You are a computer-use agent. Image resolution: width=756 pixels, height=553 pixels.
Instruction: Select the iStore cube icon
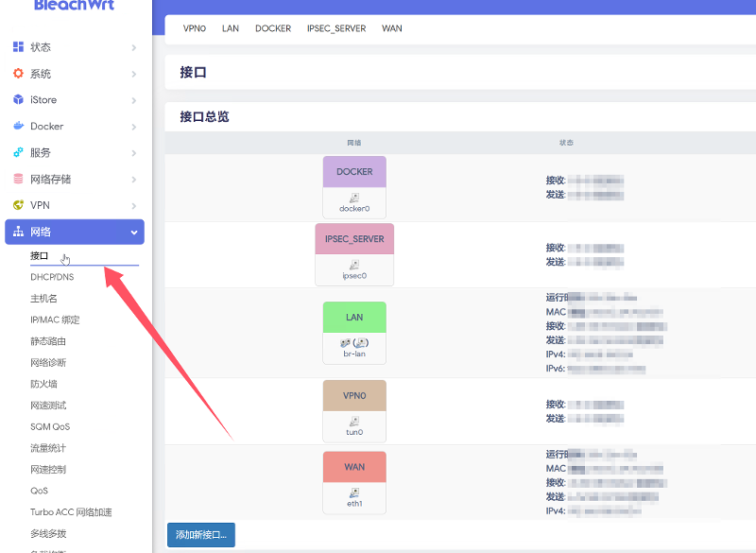coord(16,99)
